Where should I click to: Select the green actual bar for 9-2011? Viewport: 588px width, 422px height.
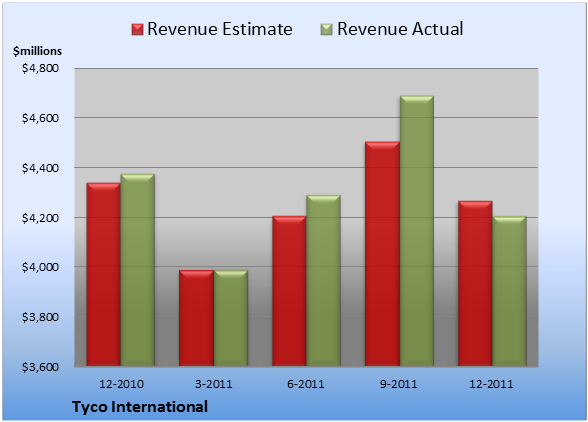[x=417, y=231]
